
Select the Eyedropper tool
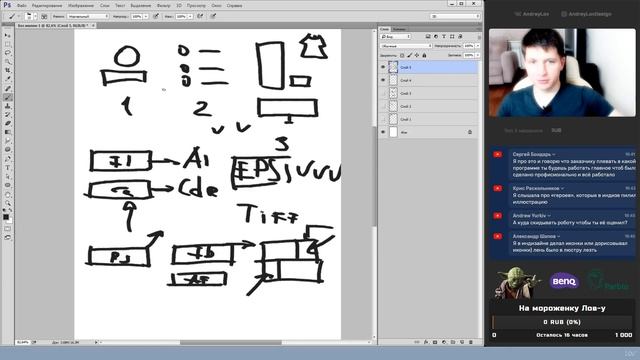click(x=7, y=79)
